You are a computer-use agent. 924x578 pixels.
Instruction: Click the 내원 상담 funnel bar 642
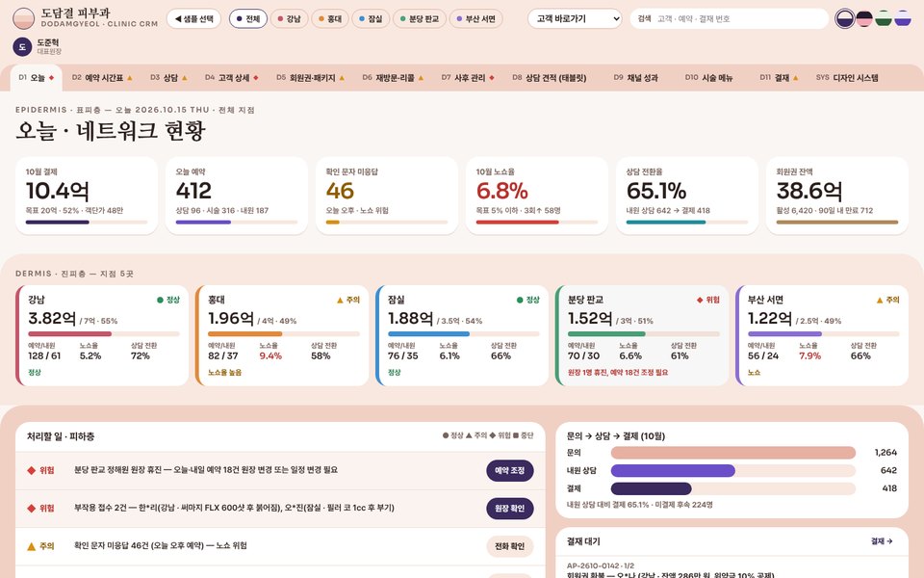(x=733, y=471)
